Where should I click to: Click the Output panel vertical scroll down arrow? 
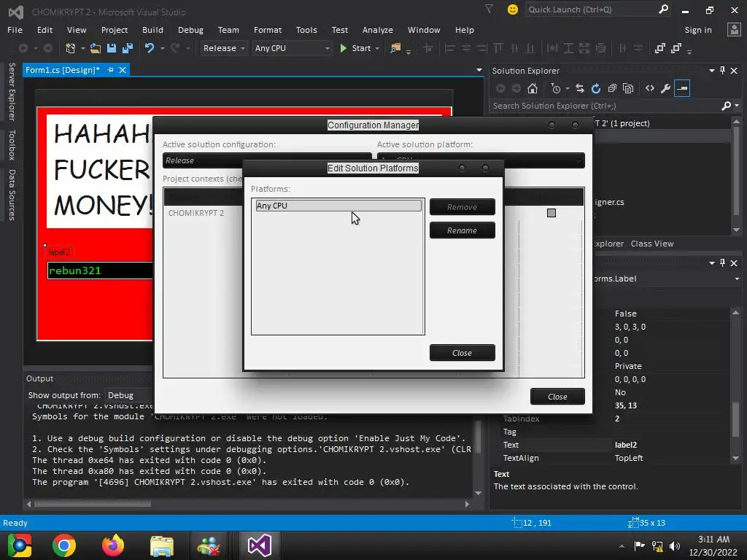(478, 493)
